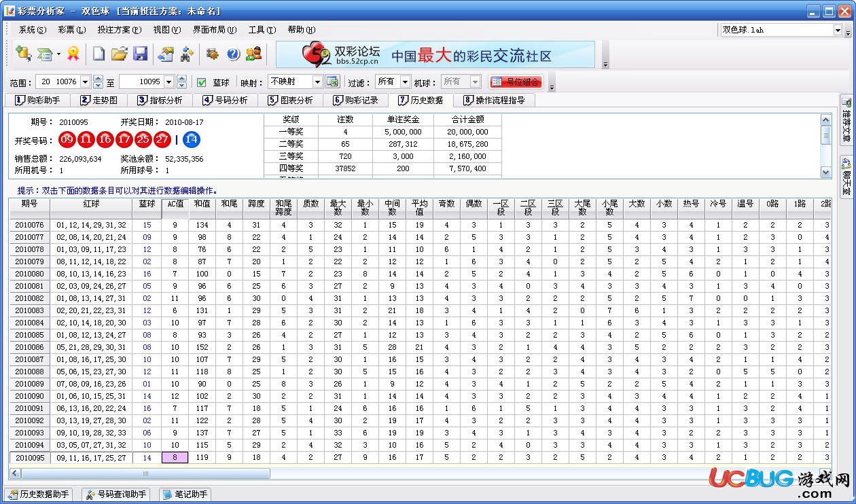Switch to the 走势图 tab
The height and width of the screenshot is (504, 856).
coord(99,100)
